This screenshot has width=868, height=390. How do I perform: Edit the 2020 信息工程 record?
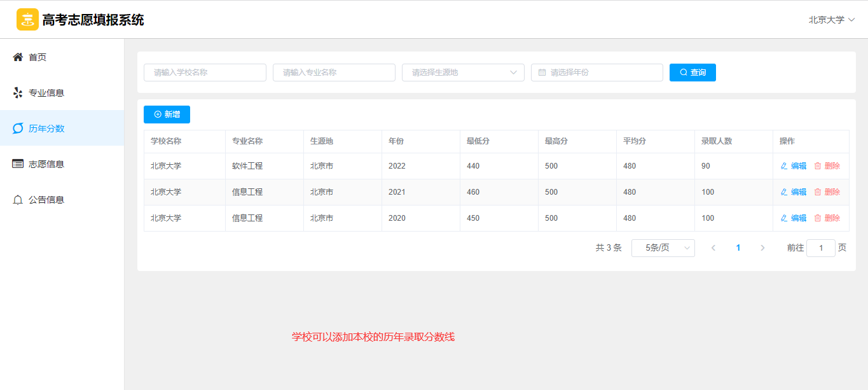pyautogui.click(x=793, y=218)
